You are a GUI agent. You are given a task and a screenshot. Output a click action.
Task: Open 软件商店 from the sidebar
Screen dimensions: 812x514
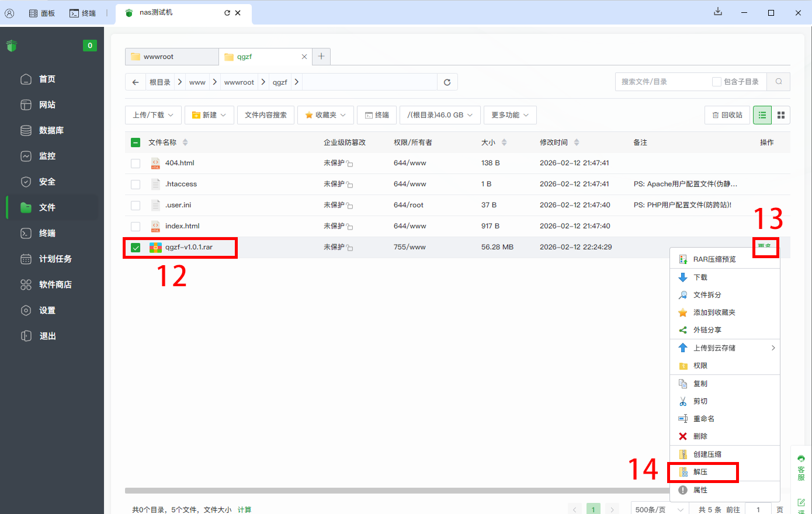(x=55, y=284)
